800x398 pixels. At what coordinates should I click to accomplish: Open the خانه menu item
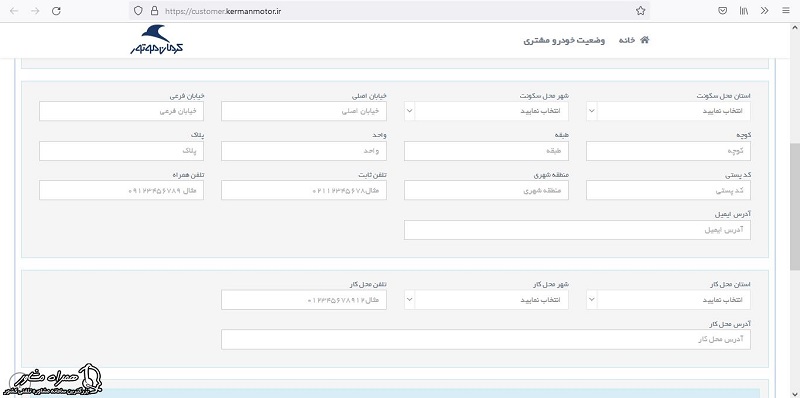point(627,40)
